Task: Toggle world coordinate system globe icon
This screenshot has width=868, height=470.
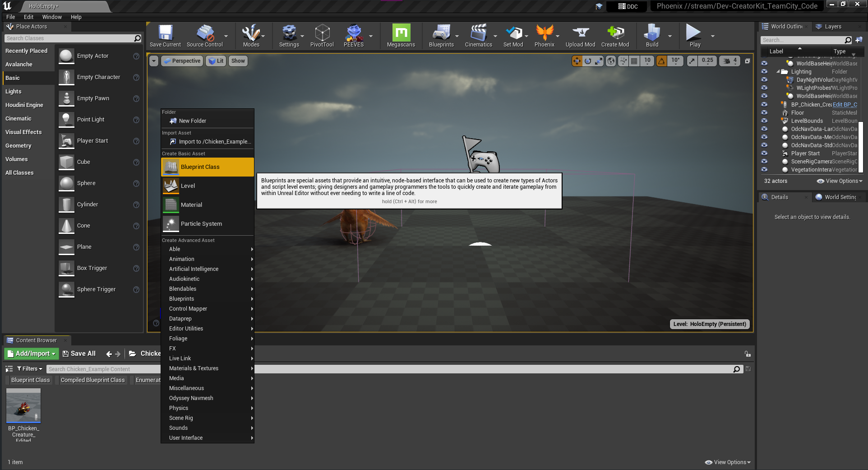Action: coord(611,61)
